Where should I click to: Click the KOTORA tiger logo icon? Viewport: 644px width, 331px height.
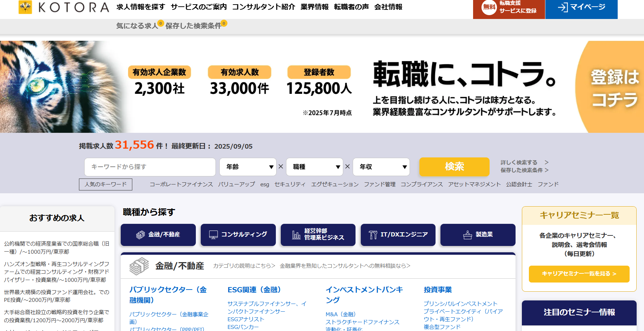(x=25, y=7)
